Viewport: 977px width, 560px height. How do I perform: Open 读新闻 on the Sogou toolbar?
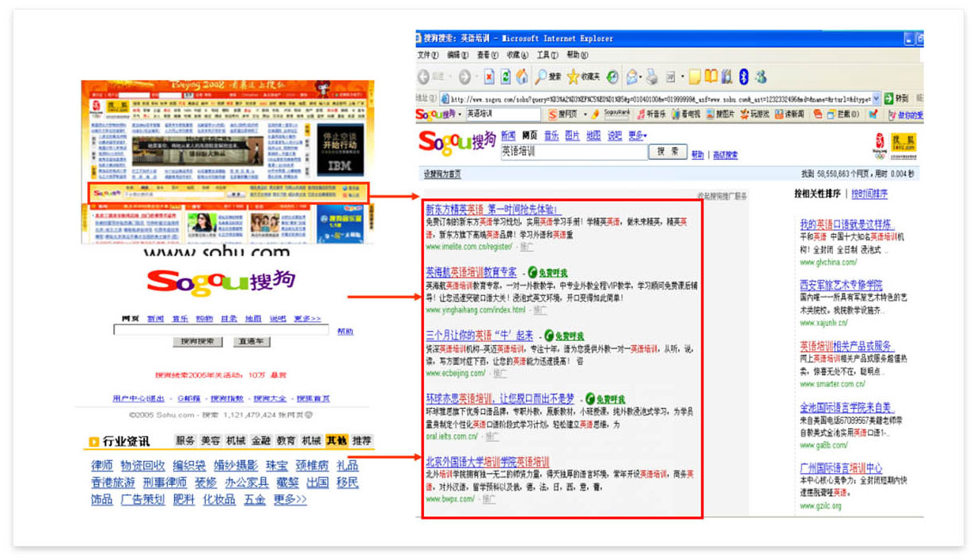tap(789, 115)
